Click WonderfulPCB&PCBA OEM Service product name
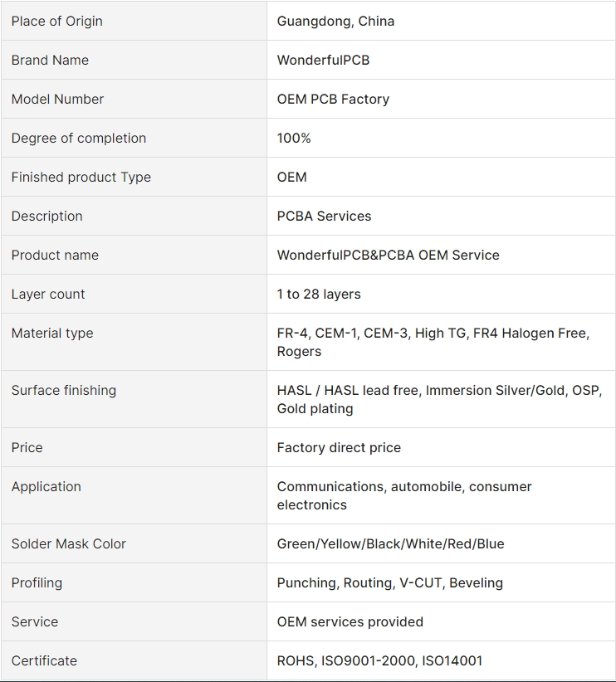Viewport: 616px width, 682px height. pos(388,255)
